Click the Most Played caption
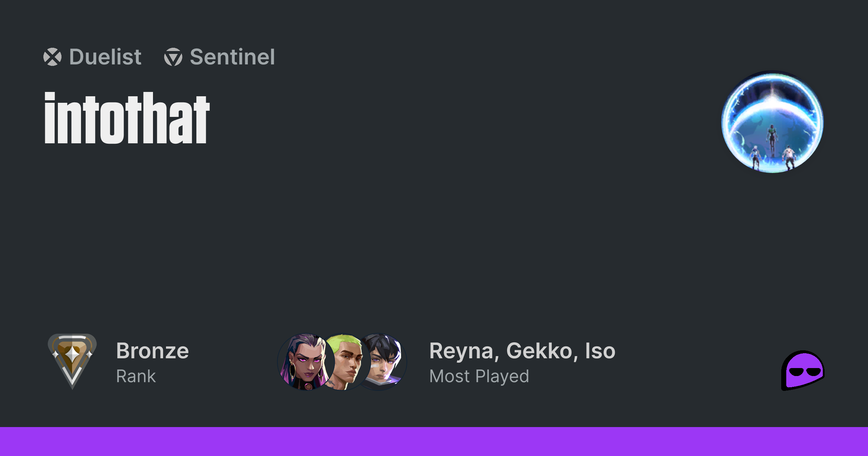This screenshot has width=868, height=456. (479, 376)
